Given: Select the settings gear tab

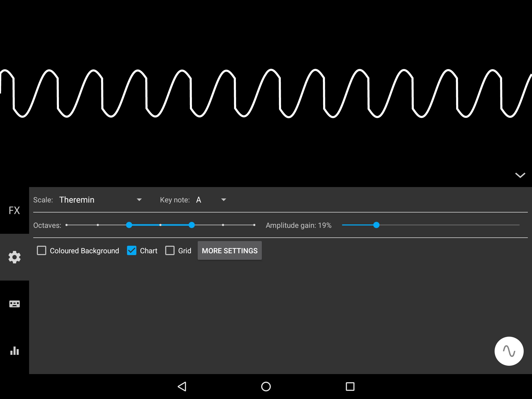Looking at the screenshot, I should [14, 257].
